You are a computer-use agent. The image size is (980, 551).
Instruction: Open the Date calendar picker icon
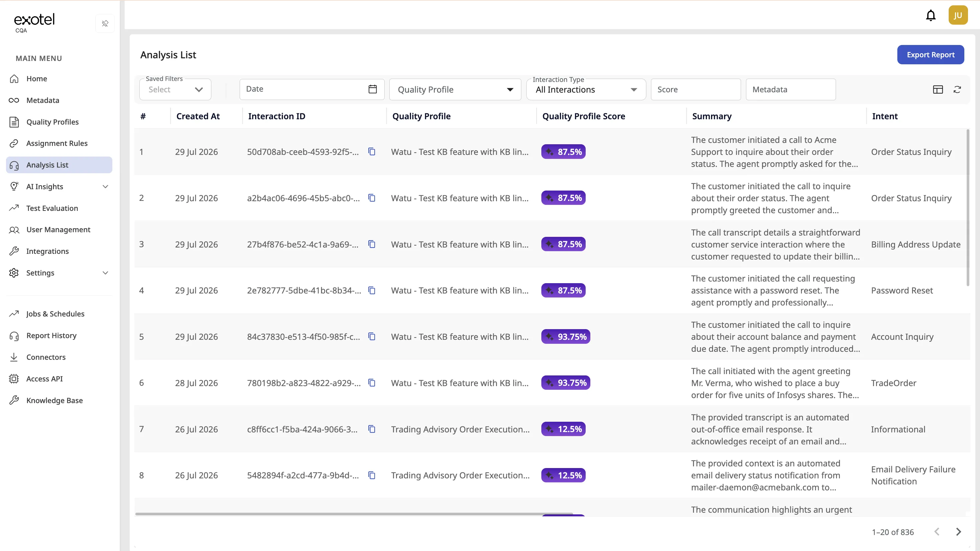[x=372, y=89]
